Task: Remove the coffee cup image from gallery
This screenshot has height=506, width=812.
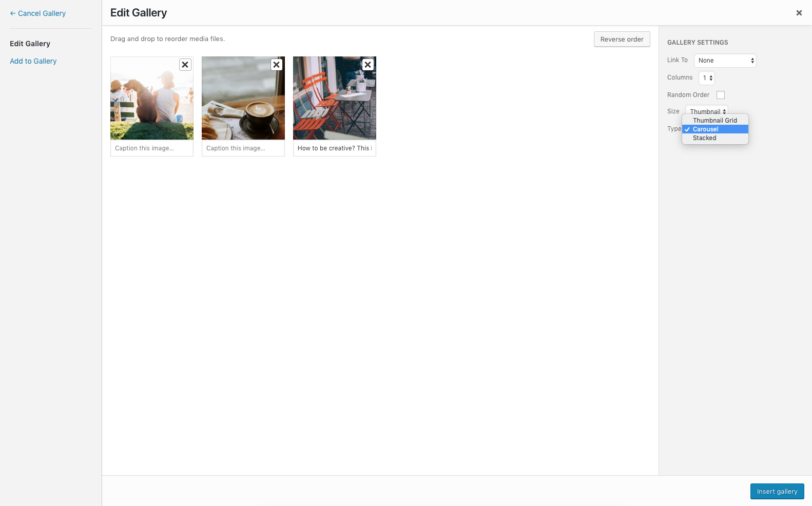Action: 277,65
